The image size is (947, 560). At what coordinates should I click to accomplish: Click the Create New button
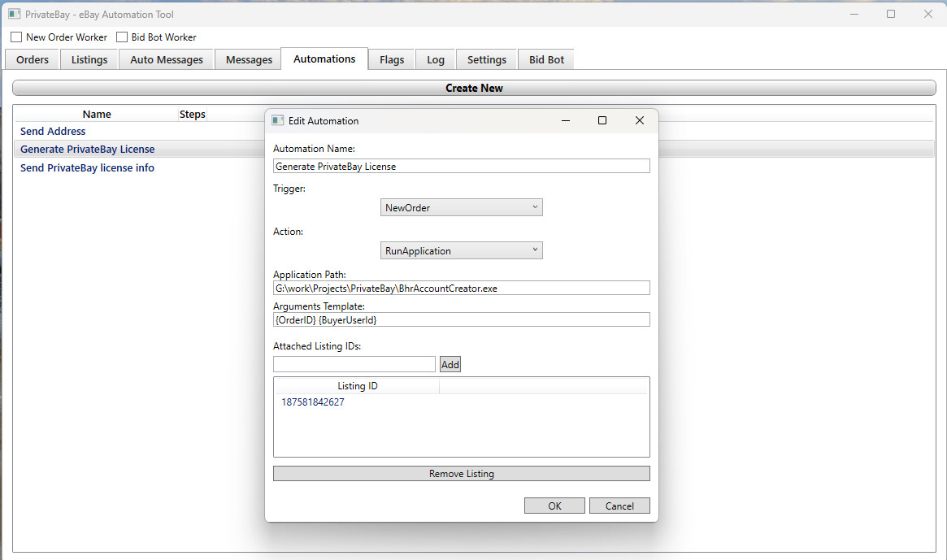[474, 87]
